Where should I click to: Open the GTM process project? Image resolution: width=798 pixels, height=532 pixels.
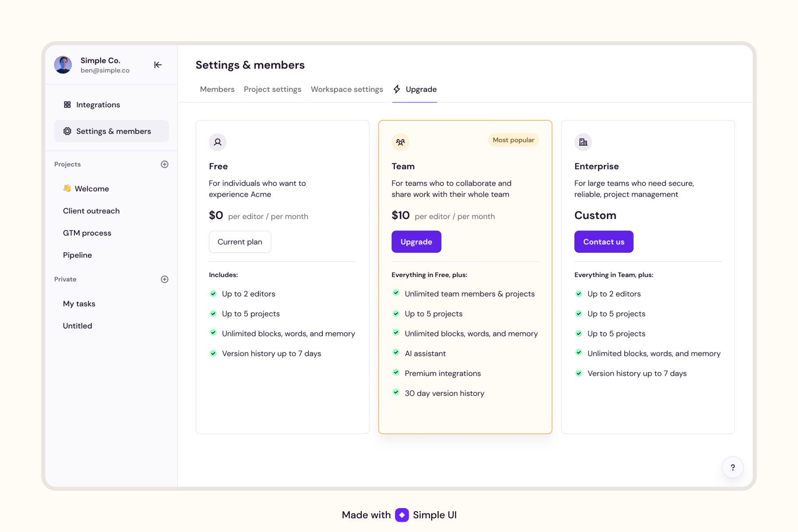coord(87,233)
